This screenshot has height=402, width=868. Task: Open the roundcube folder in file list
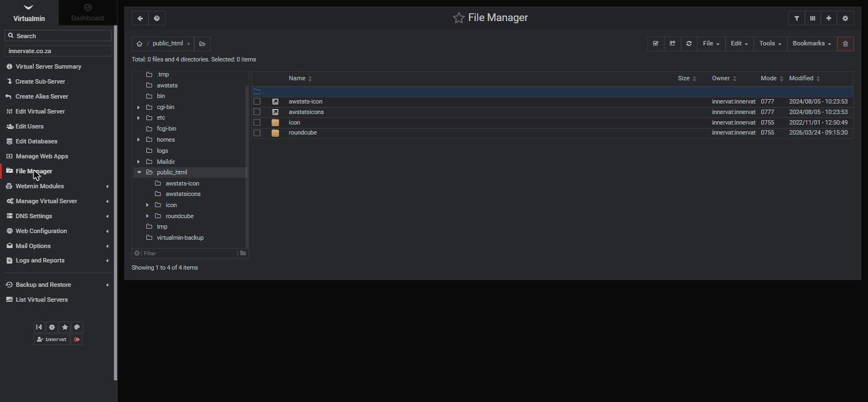coord(303,133)
